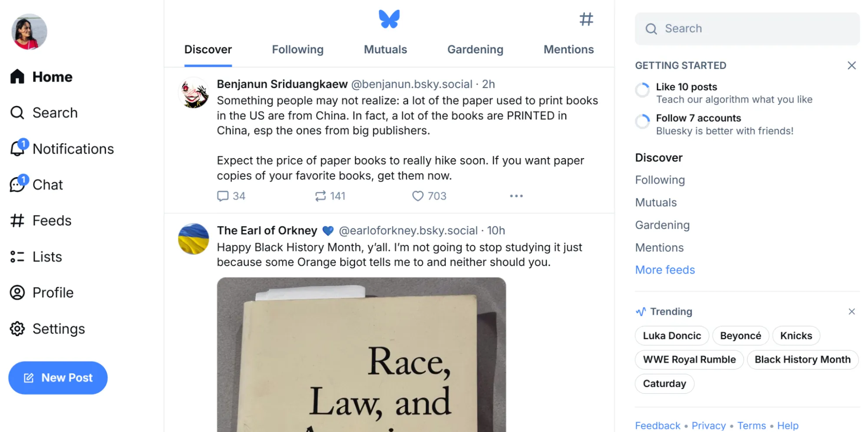The height and width of the screenshot is (432, 868).
Task: Switch to the Gardening feed tab
Action: tap(475, 49)
